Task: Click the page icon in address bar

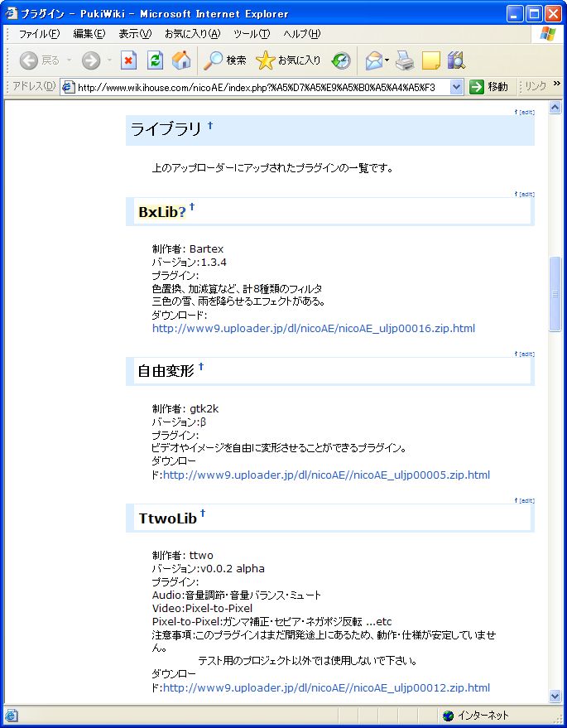Action: coord(68,87)
